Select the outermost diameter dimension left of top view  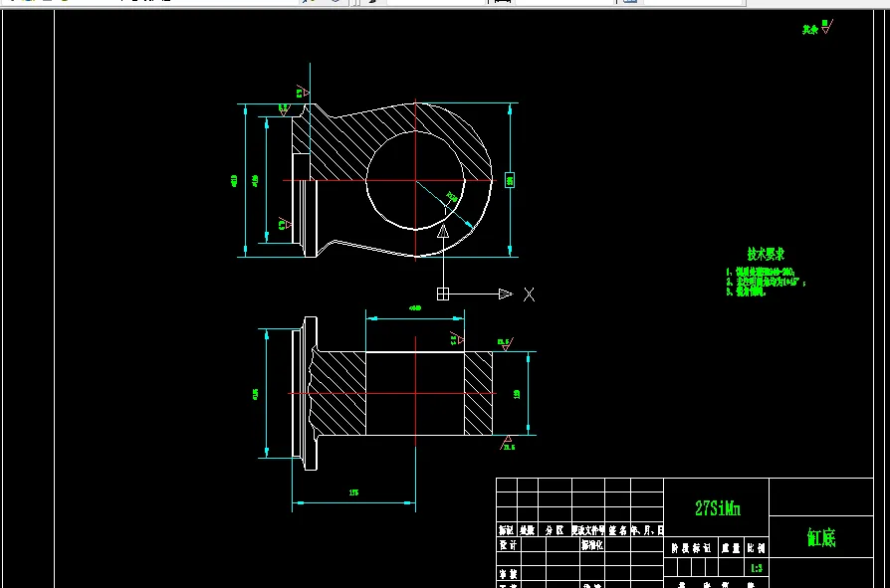pyautogui.click(x=234, y=181)
